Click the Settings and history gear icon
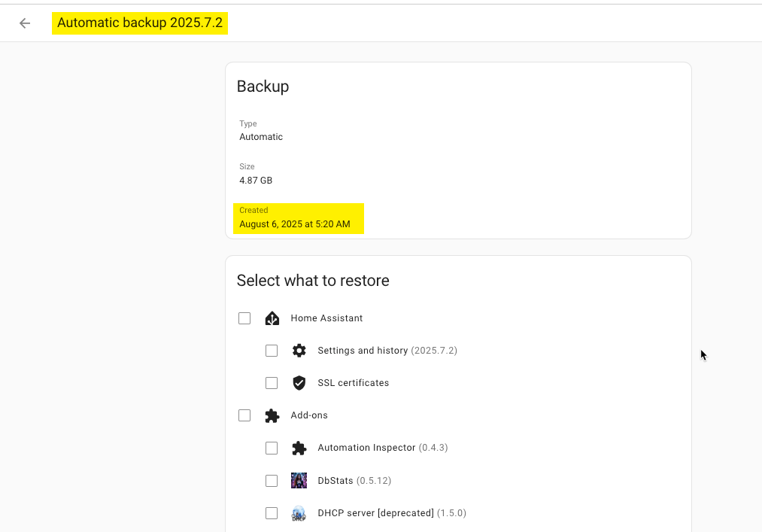 299,350
